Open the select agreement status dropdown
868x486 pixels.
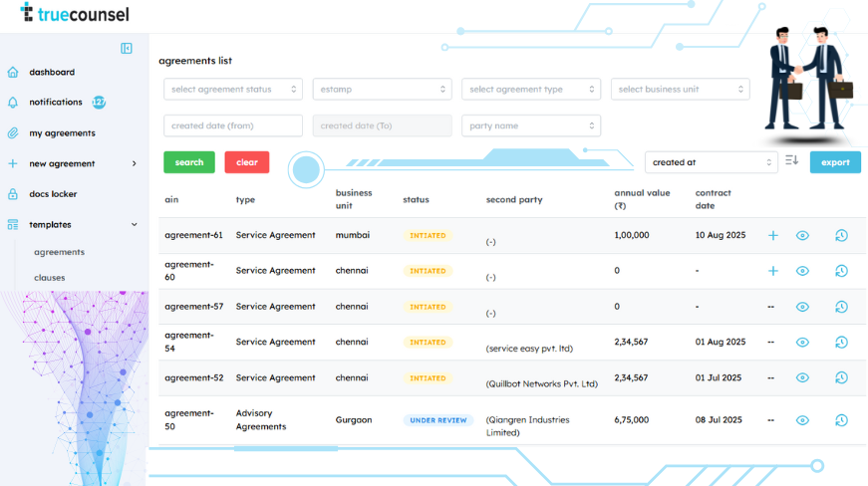(232, 90)
